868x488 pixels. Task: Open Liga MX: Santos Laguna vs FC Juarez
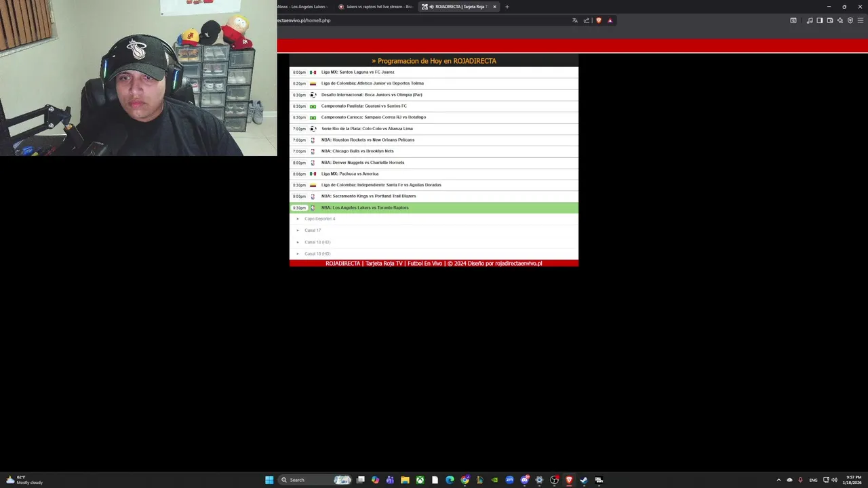(434, 72)
